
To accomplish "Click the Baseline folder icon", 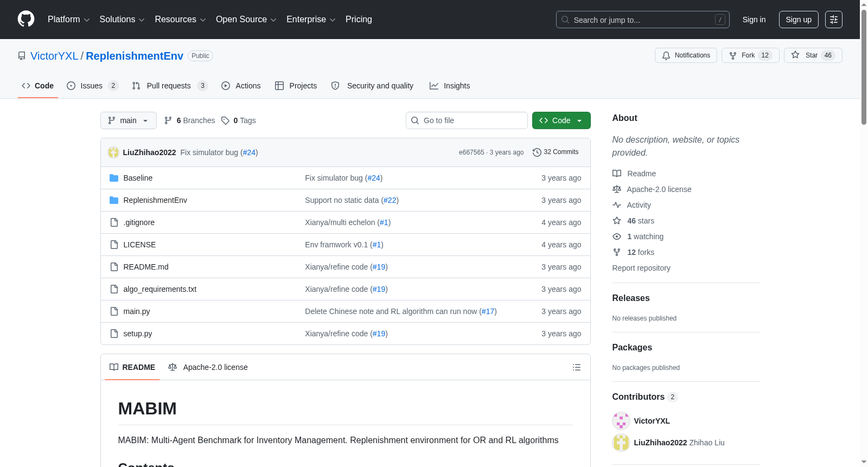I will pyautogui.click(x=114, y=178).
